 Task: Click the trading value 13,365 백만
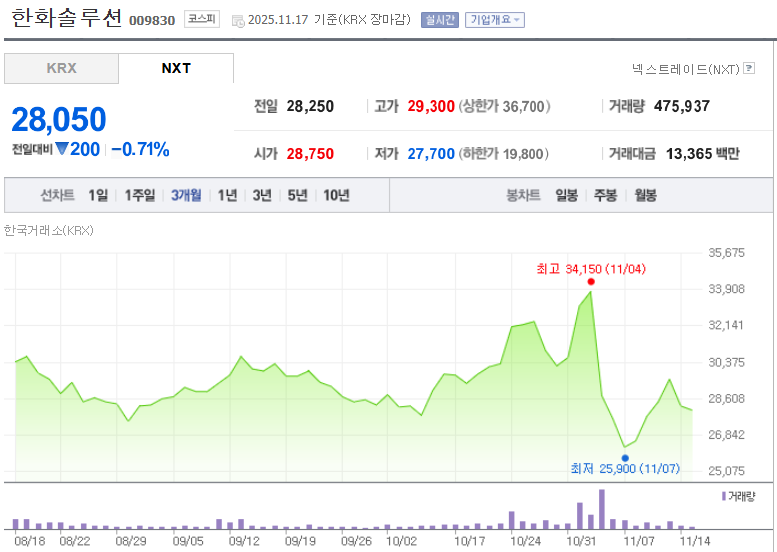coord(703,154)
